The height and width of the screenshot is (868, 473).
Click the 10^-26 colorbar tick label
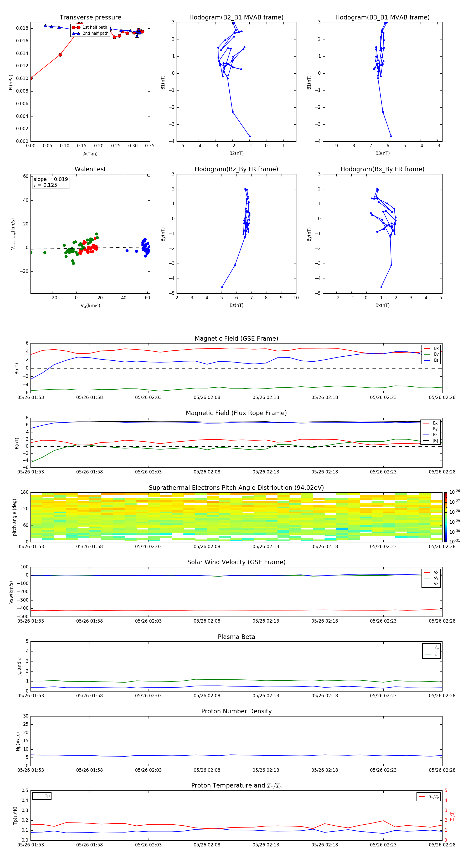point(455,492)
